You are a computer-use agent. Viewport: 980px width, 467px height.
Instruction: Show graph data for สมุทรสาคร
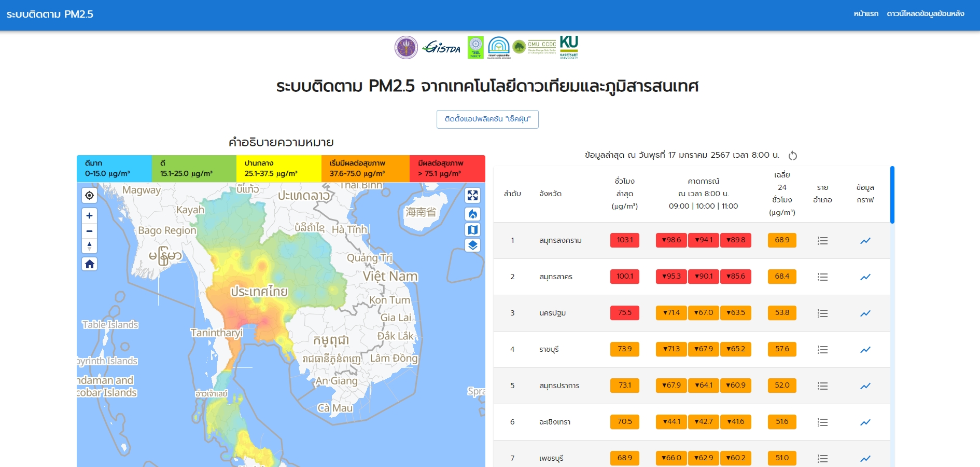click(x=865, y=277)
